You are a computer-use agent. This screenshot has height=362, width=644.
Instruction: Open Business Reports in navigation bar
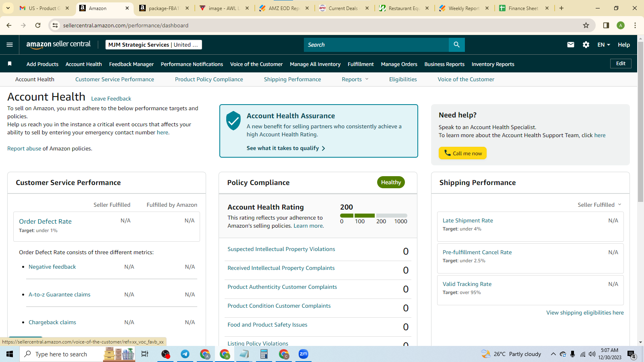pyautogui.click(x=444, y=64)
